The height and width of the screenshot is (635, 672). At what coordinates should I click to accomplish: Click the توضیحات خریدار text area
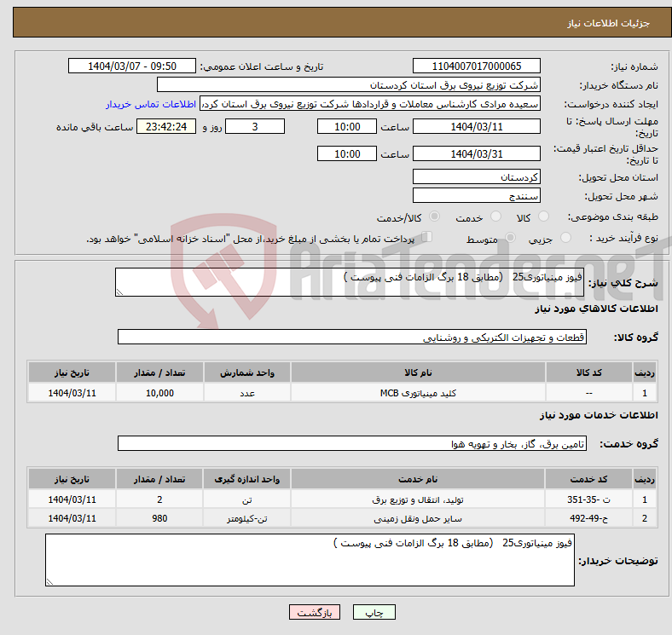(x=310, y=560)
